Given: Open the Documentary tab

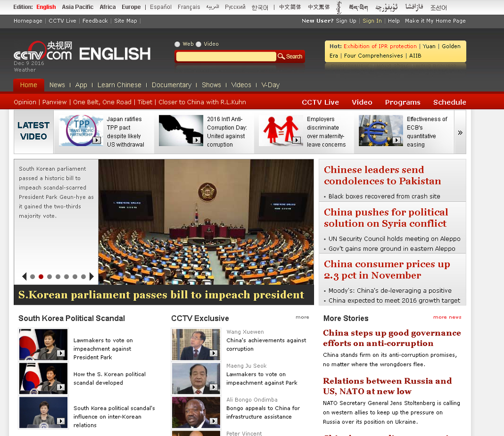Looking at the screenshot, I should [x=171, y=85].
